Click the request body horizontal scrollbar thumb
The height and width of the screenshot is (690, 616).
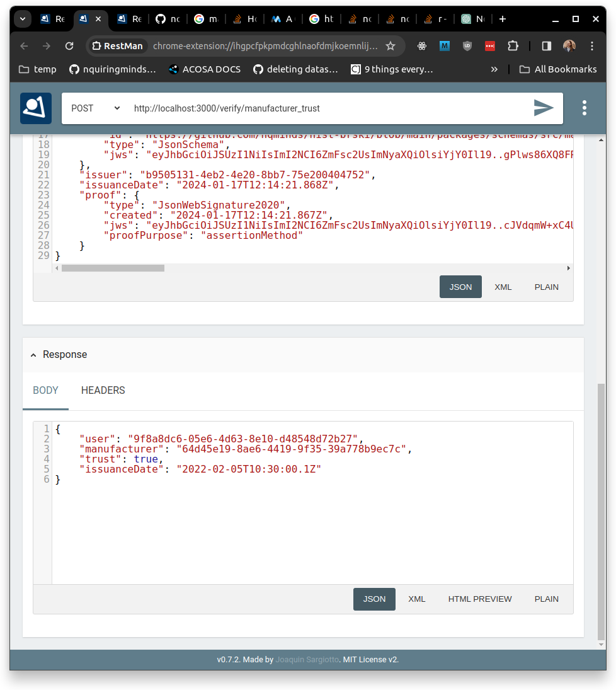[x=113, y=268]
